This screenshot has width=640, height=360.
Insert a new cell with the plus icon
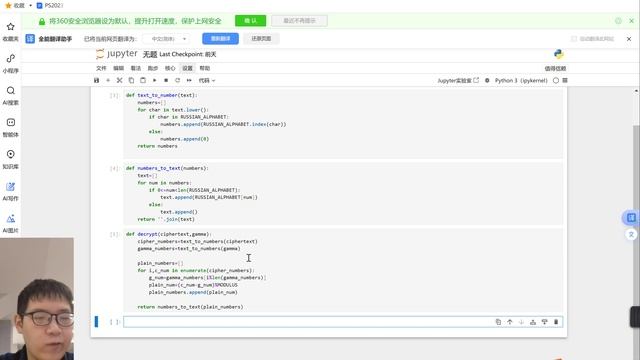point(108,80)
